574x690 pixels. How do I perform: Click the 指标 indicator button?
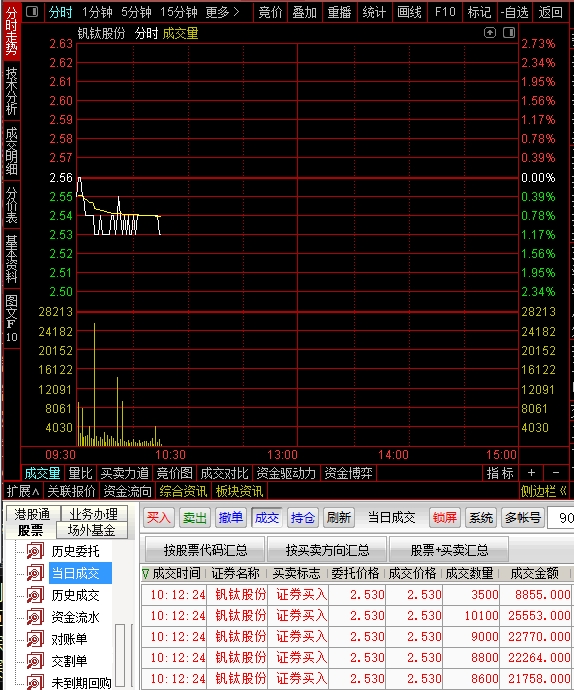[500, 473]
